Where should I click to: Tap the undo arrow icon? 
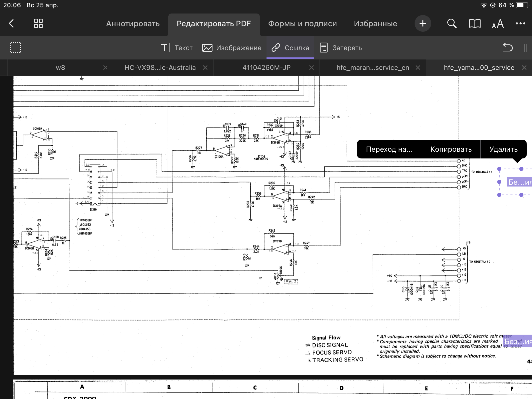(508, 48)
